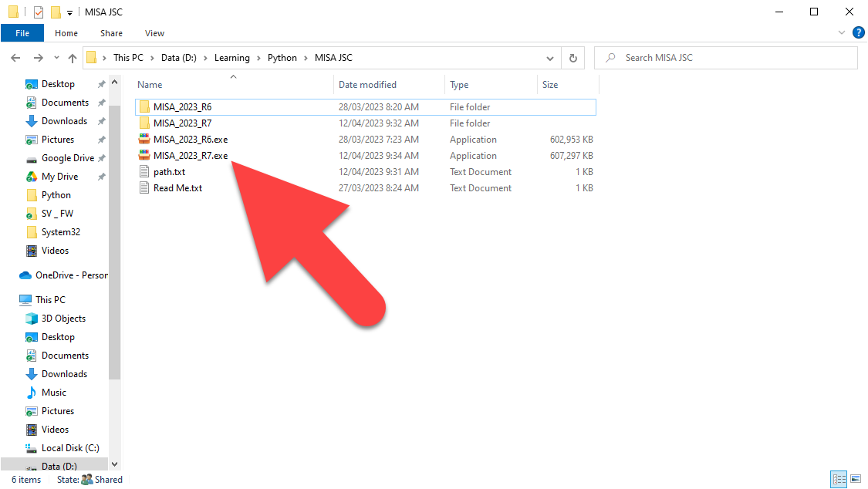This screenshot has height=489, width=868.
Task: Open the address bar history dropdown
Action: pos(549,58)
